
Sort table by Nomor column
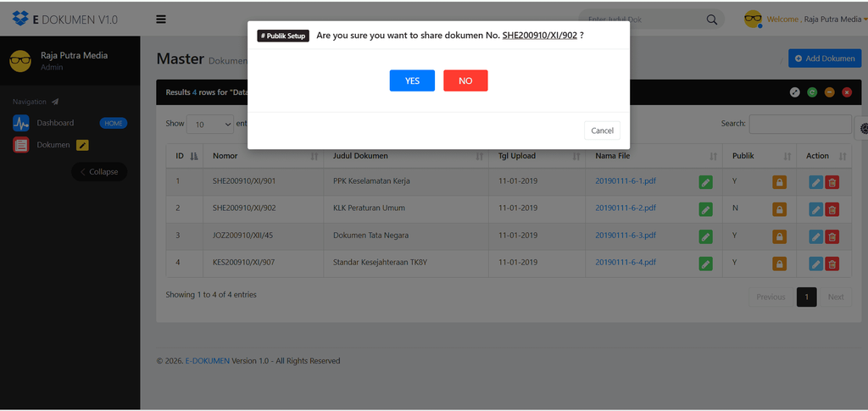(x=264, y=156)
